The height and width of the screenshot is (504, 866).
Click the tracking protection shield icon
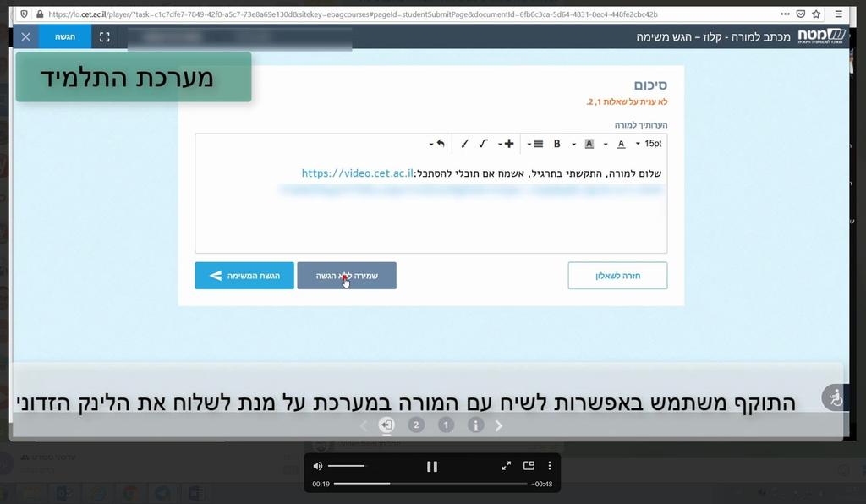pos(24,14)
